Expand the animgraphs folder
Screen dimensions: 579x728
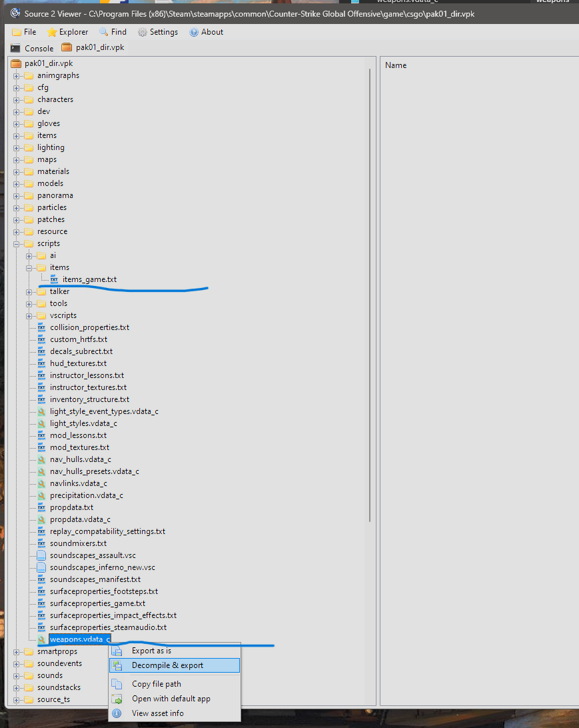click(x=16, y=76)
